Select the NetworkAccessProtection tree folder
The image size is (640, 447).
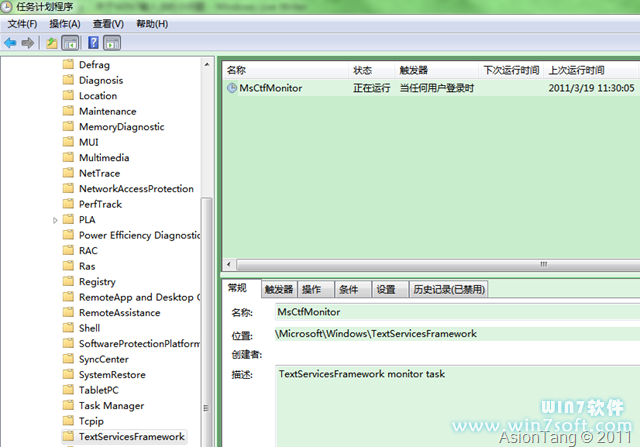tap(136, 189)
